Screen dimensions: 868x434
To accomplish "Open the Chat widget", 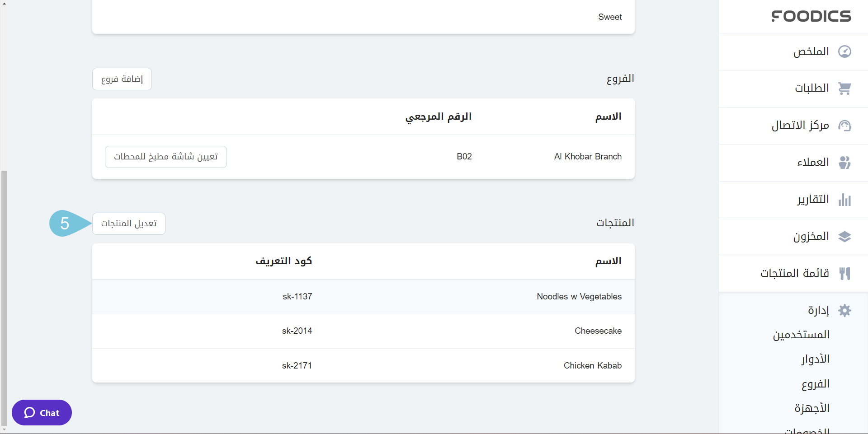I will point(42,413).
